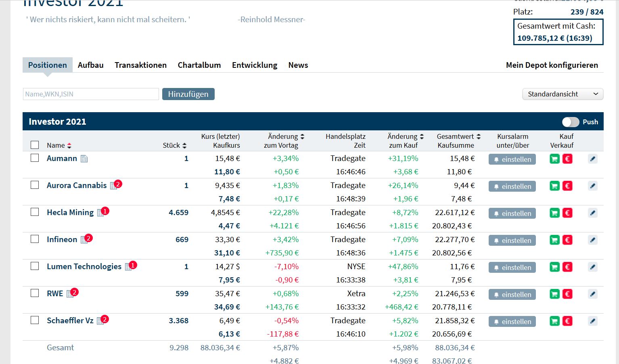The width and height of the screenshot is (619, 364).
Task: Open document icon beside Aumann name
Action: 84,159
